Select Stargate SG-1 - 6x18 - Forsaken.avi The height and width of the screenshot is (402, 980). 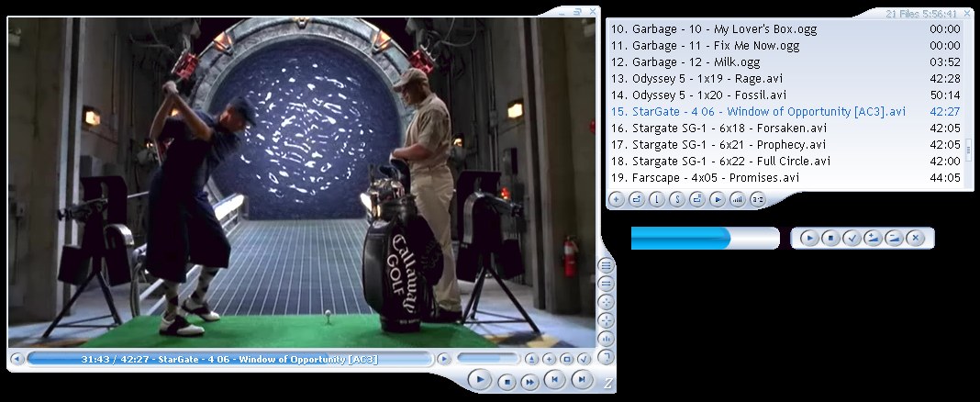coord(785,128)
